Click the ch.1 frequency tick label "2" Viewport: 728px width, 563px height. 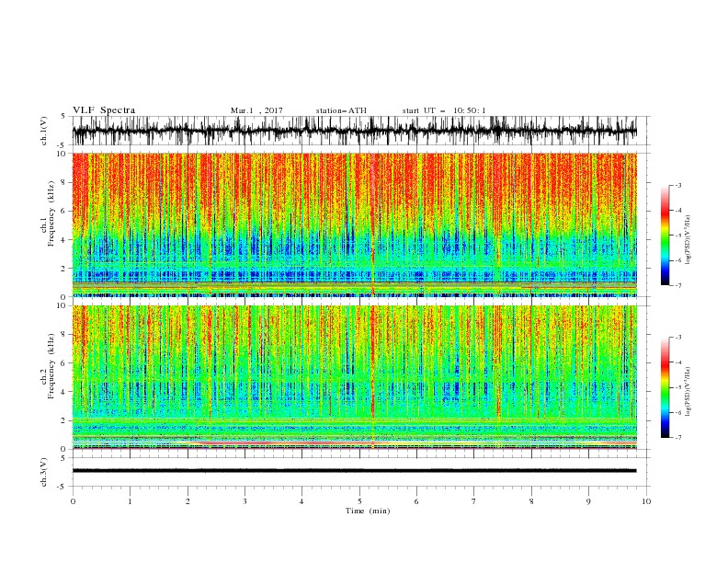click(63, 269)
